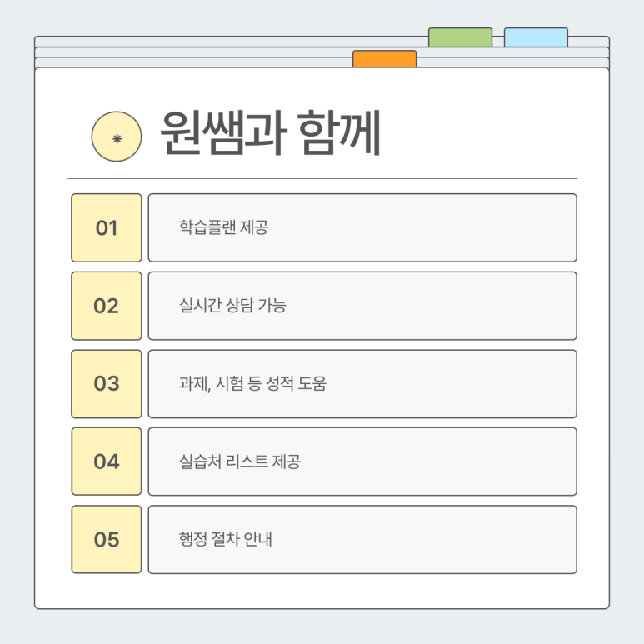Select the 과제, 시험 등 성적 도움 row
644x644 pixels.
coord(362,383)
